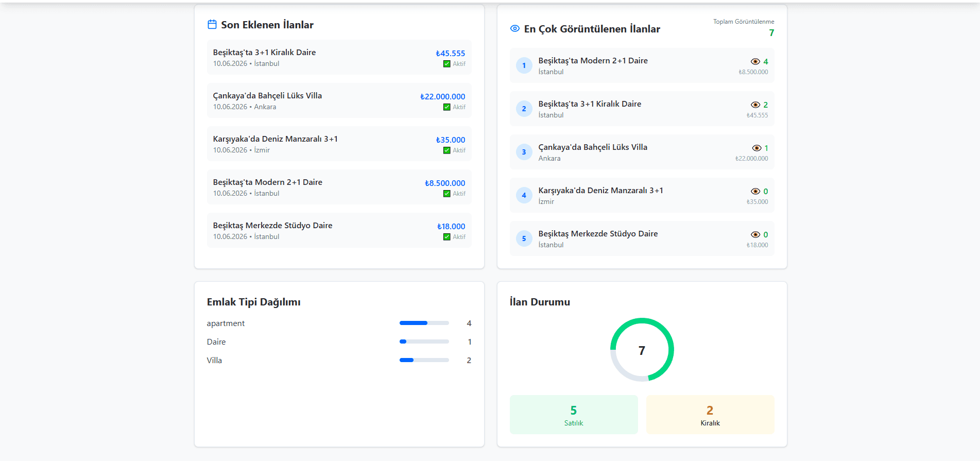Click rank badge 5 in most viewed list
Image resolution: width=980 pixels, height=461 pixels.
point(524,238)
